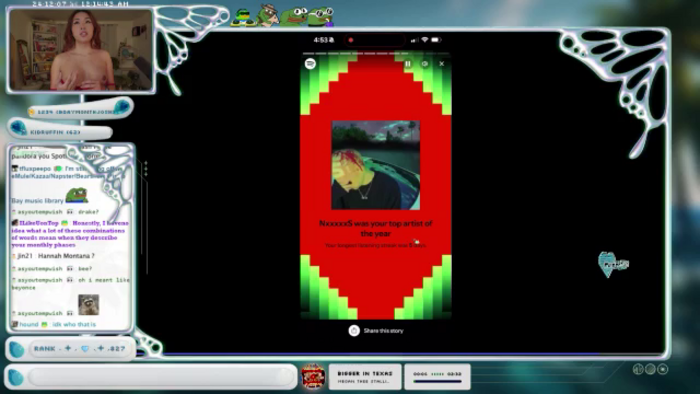
Task: Tap the Share this story button
Action: pyautogui.click(x=376, y=331)
